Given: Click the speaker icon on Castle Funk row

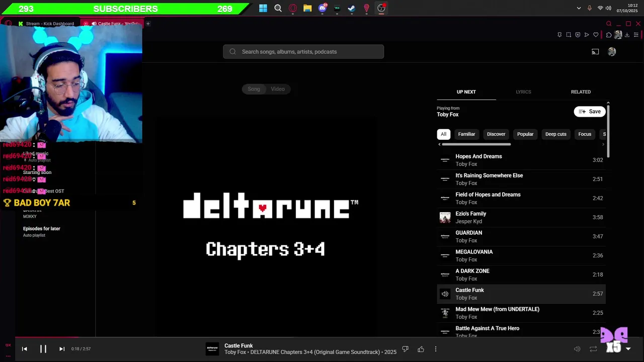Looking at the screenshot, I should click(x=445, y=294).
